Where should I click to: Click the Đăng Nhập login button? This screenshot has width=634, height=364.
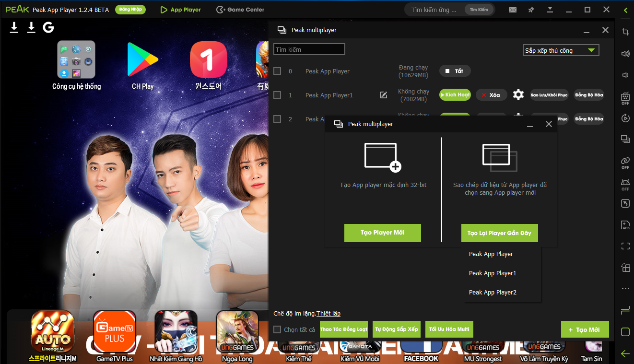[x=130, y=10]
